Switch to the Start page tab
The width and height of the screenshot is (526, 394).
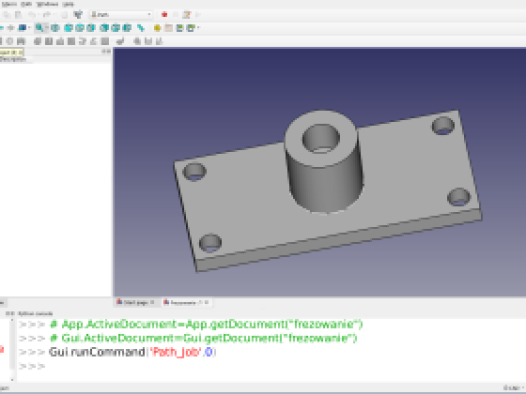point(135,302)
